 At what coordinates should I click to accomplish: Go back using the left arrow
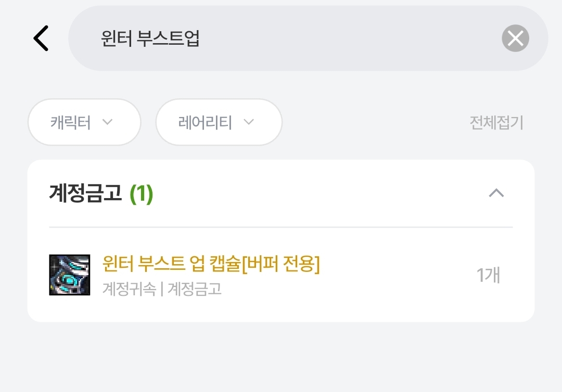tap(41, 38)
